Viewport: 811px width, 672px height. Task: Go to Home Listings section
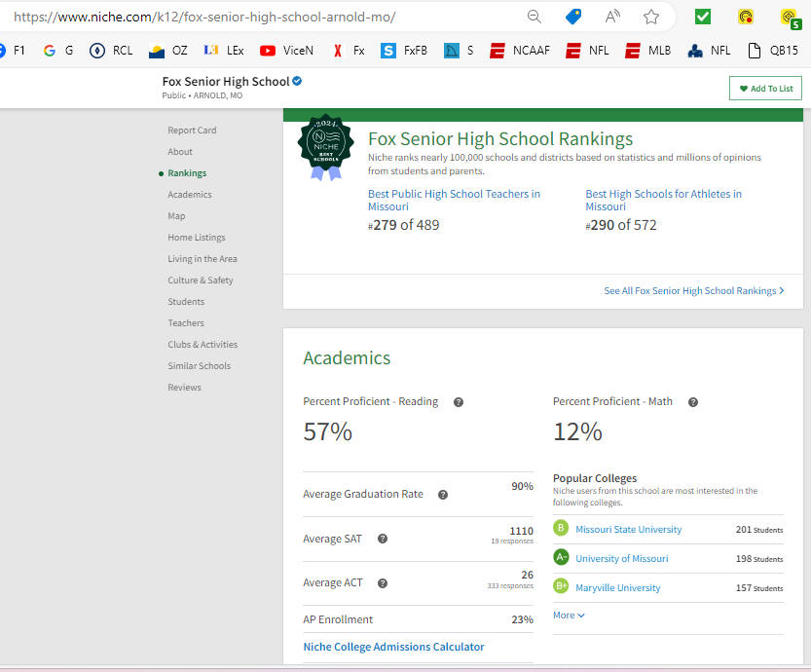[197, 238]
